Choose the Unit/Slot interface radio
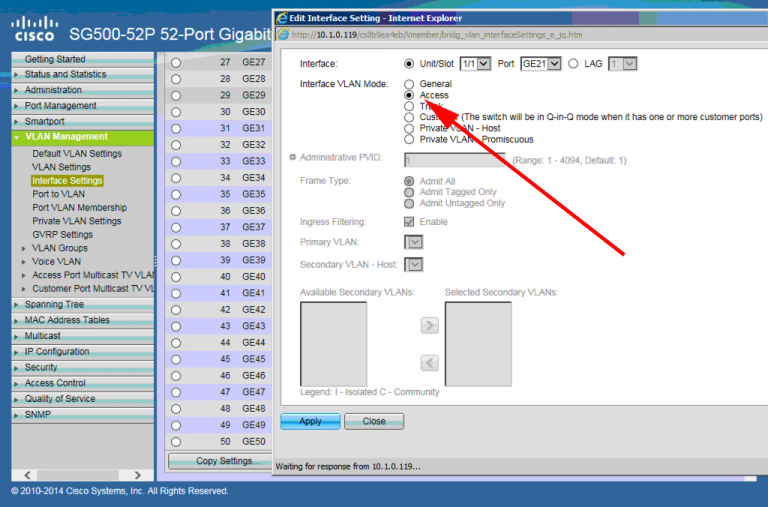 pos(409,64)
